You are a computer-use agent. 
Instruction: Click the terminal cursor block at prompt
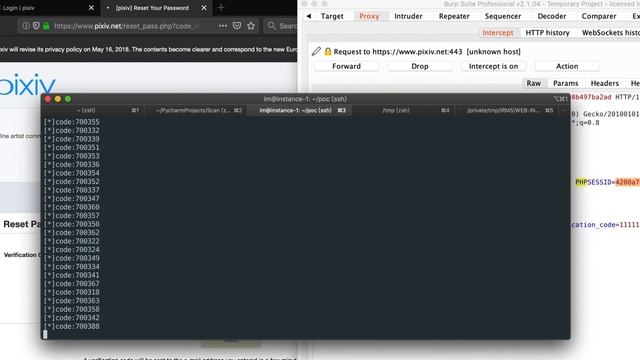pyautogui.click(x=45, y=335)
